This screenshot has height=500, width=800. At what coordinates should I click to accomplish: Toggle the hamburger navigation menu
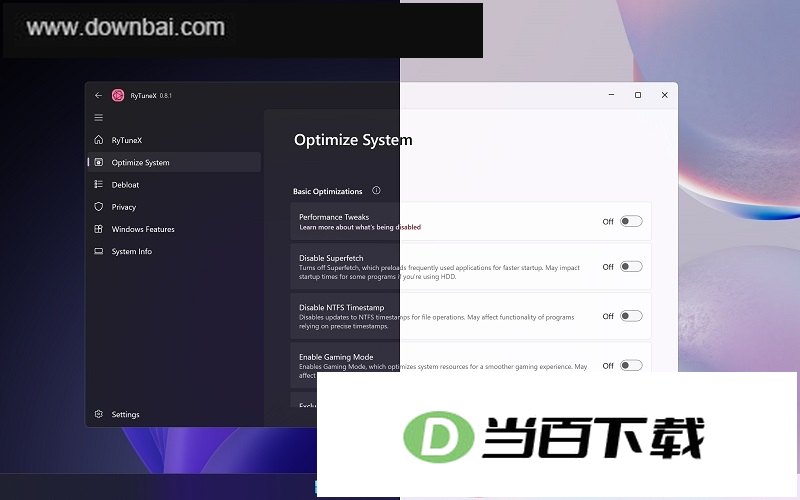click(98, 118)
